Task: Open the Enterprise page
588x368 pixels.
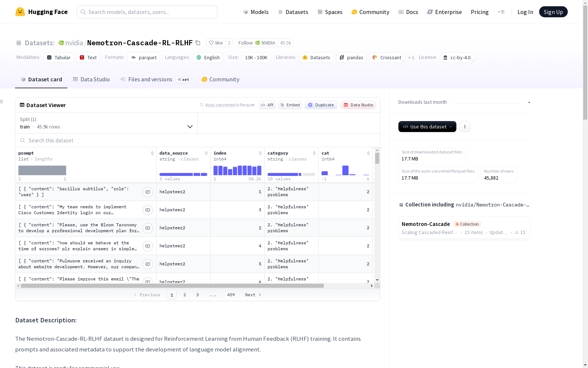Action: pyautogui.click(x=444, y=12)
